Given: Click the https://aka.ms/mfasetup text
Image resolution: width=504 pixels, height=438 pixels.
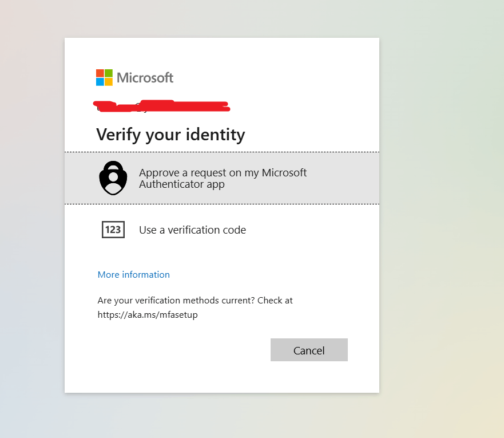Looking at the screenshot, I should pyautogui.click(x=148, y=314).
